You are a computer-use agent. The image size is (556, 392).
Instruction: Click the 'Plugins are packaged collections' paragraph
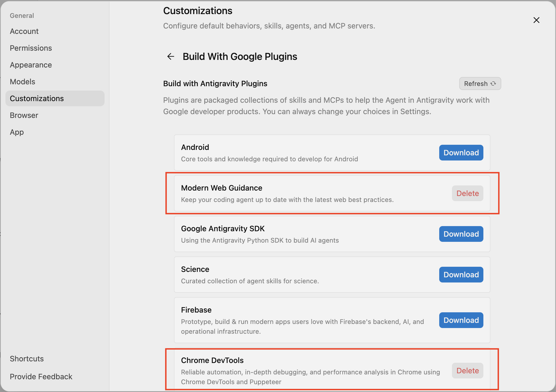pyautogui.click(x=326, y=106)
